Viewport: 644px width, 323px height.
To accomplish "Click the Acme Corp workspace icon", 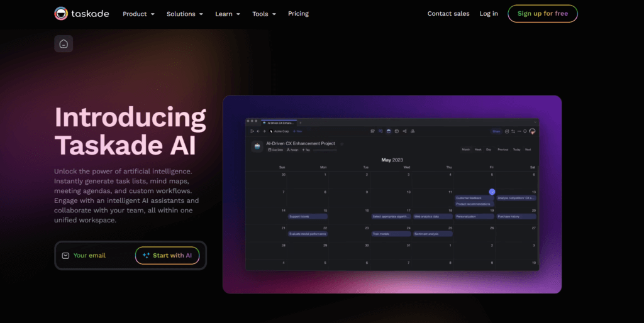I will (271, 131).
